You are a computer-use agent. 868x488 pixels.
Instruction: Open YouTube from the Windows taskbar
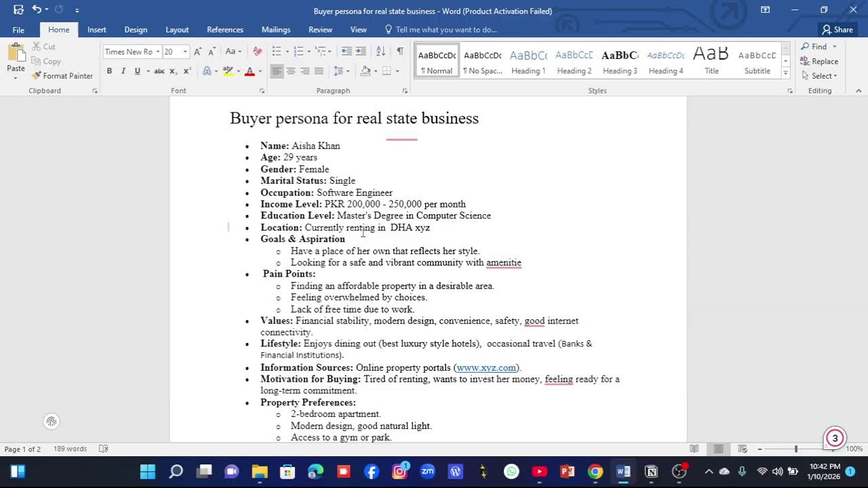(540, 472)
